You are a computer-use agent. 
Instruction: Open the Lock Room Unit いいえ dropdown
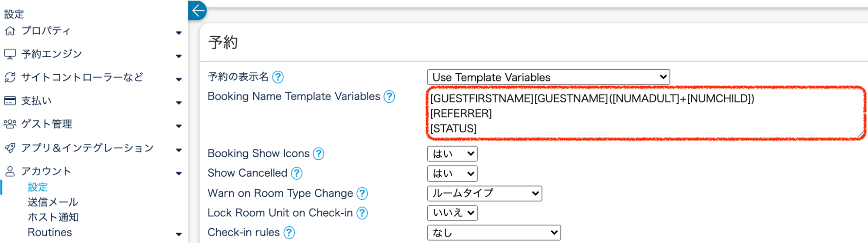[x=452, y=213]
